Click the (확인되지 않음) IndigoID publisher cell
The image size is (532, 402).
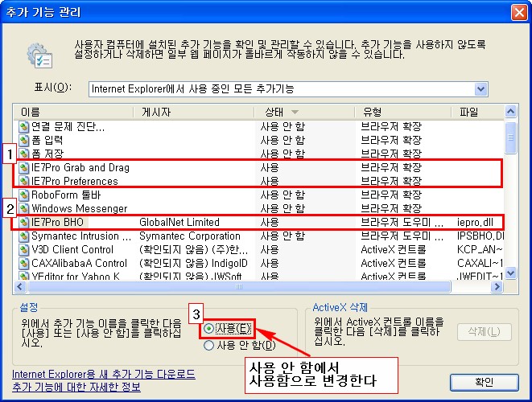pyautogui.click(x=193, y=263)
